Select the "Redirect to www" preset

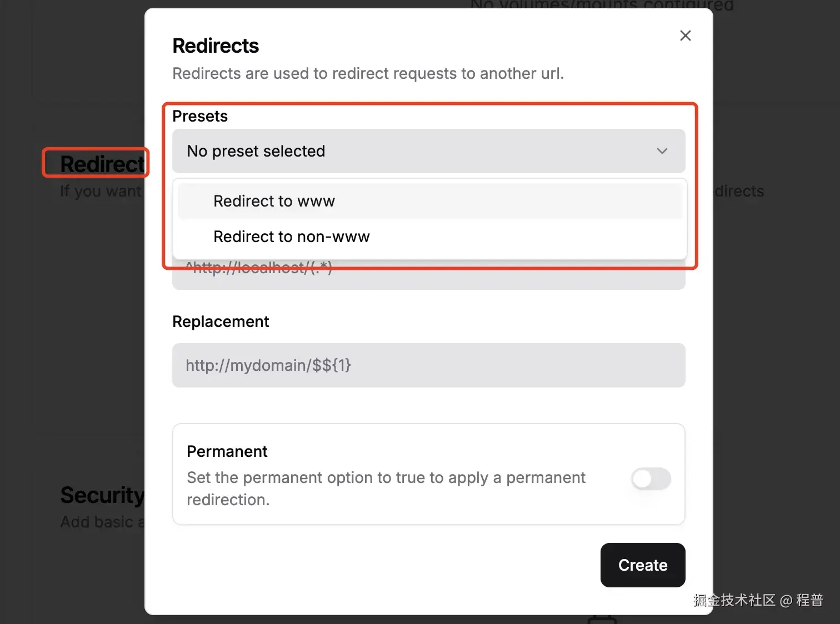(274, 201)
